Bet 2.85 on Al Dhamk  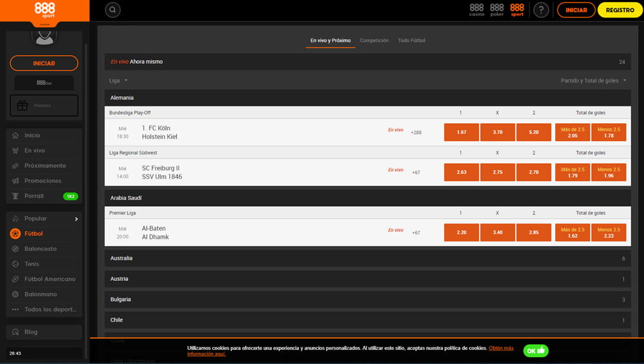pos(533,233)
